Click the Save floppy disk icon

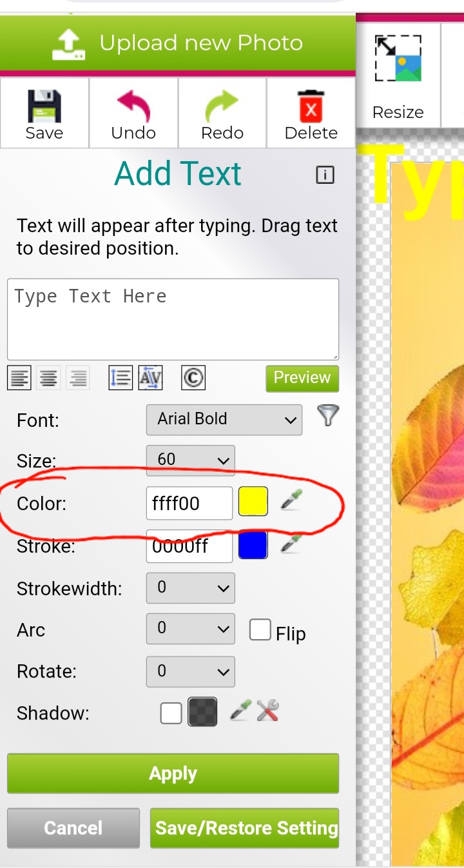coord(44,106)
